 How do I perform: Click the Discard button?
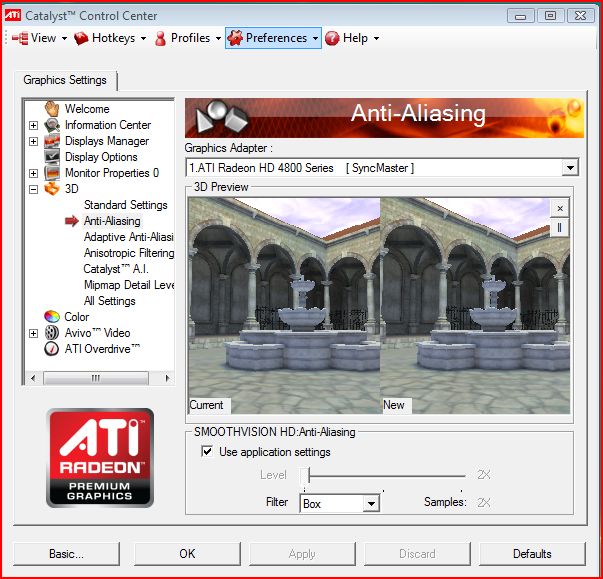(417, 554)
